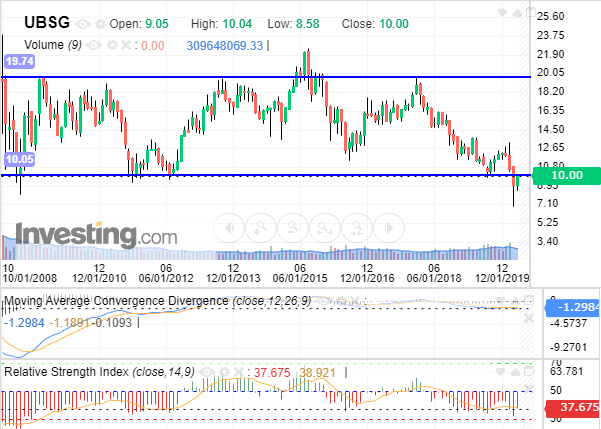Click the 3.40 price axis label
The height and width of the screenshot is (429, 601).
tap(547, 242)
